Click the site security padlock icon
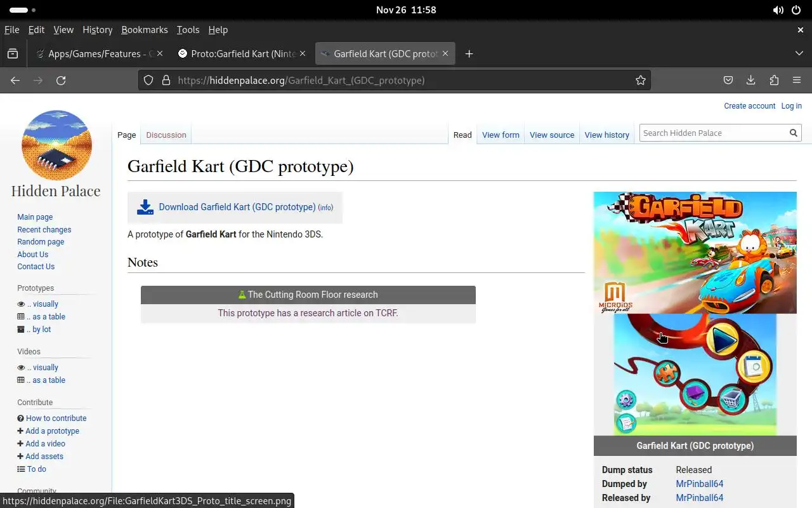Image resolution: width=812 pixels, height=508 pixels. coord(166,80)
